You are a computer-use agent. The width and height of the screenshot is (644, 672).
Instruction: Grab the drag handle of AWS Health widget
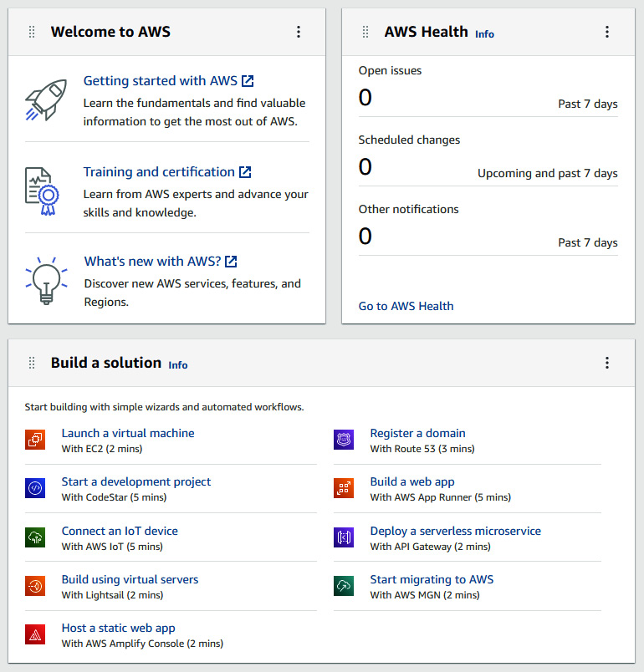[x=365, y=32]
